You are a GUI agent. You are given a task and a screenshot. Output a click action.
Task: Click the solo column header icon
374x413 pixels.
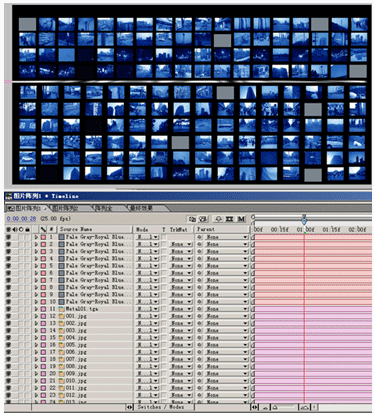[x=21, y=229]
